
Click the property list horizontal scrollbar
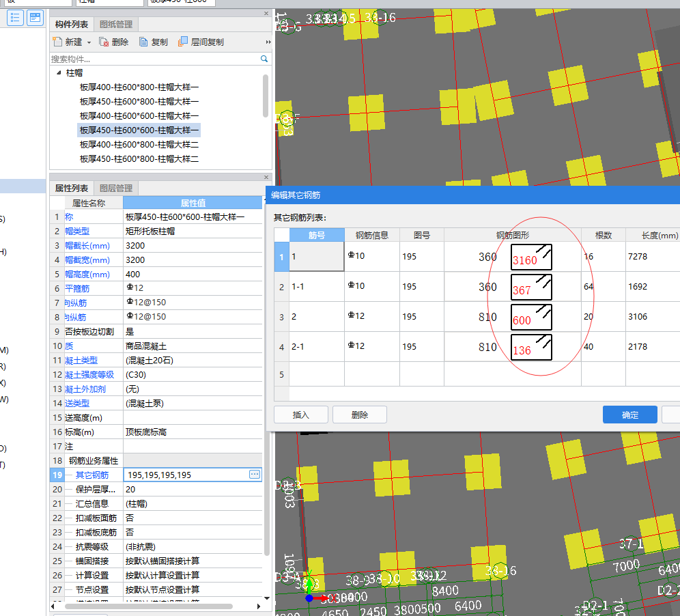coord(149,606)
